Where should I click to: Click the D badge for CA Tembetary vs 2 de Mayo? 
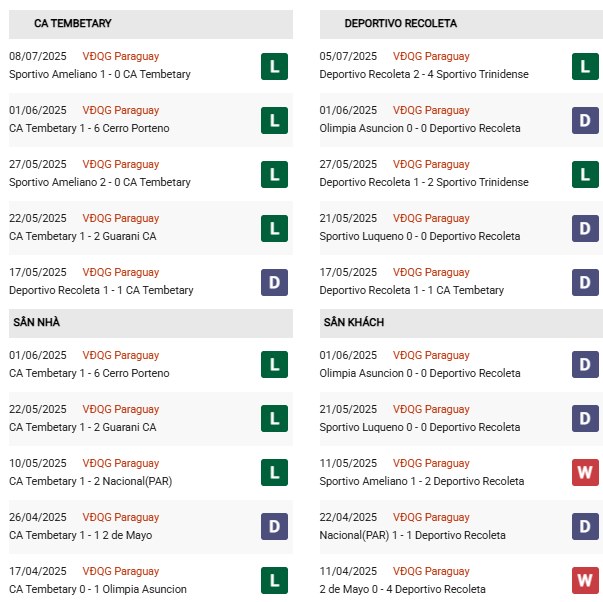coord(274,527)
